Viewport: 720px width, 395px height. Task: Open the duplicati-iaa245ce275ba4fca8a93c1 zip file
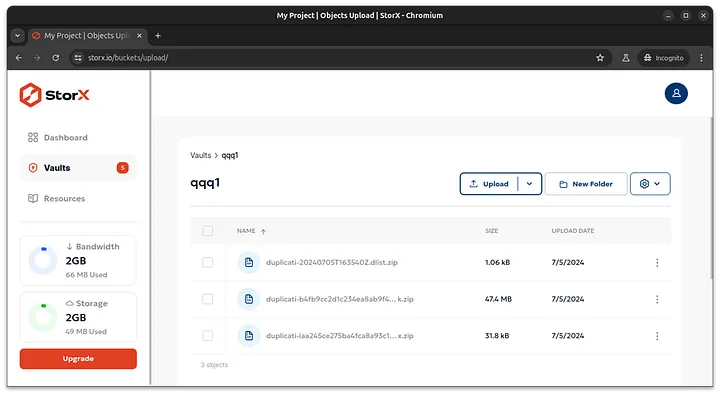[340, 336]
